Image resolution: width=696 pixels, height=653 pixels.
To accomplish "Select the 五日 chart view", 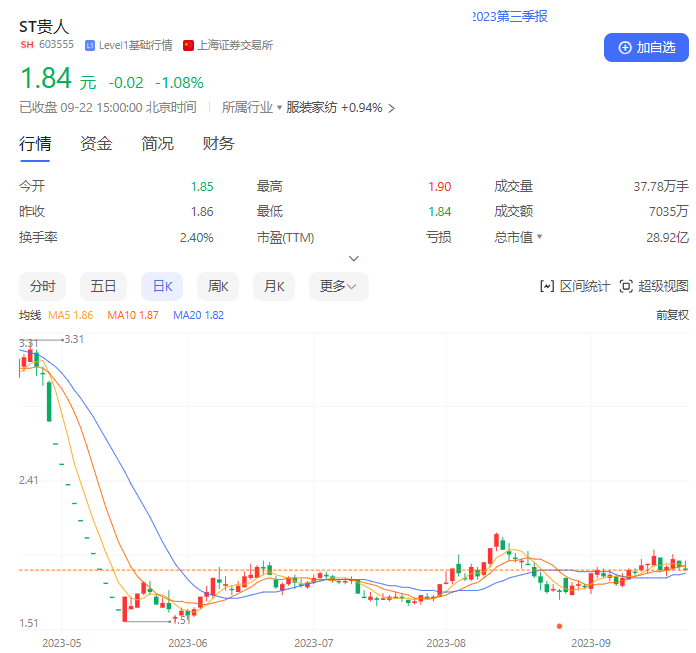I will pos(103,286).
